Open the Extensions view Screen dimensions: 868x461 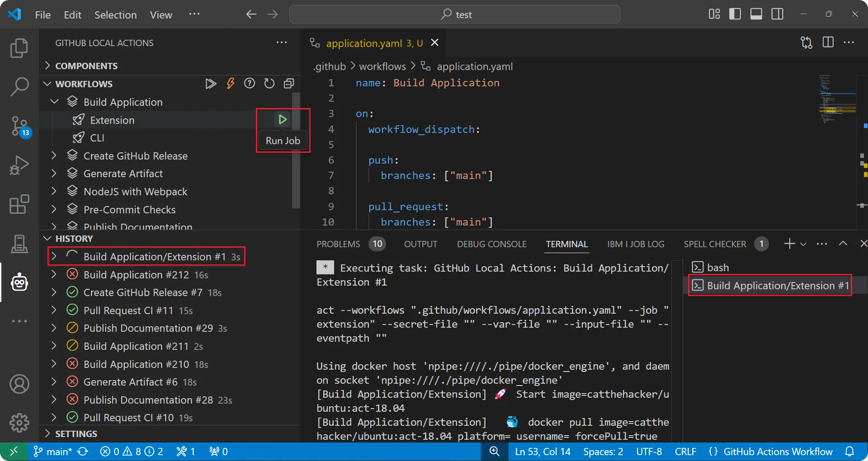(19, 204)
